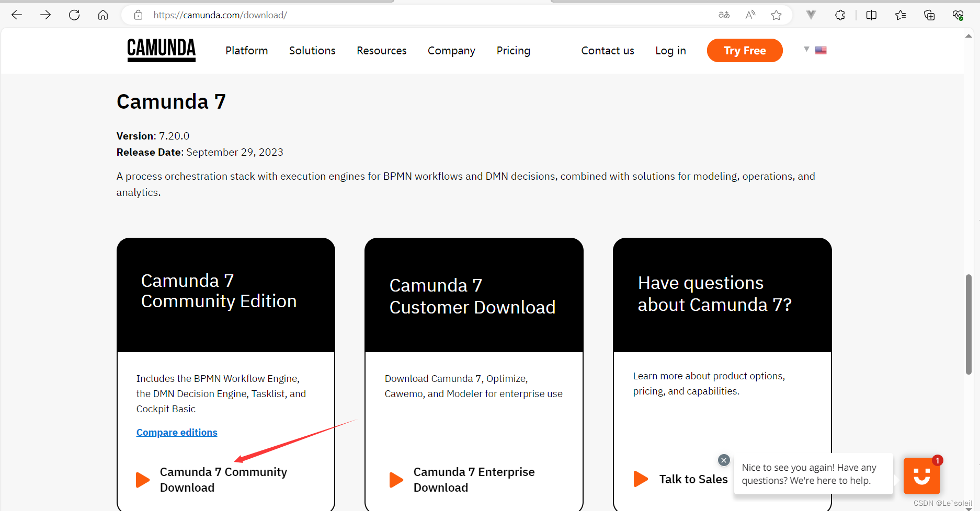Open the orange chat widget

point(922,476)
